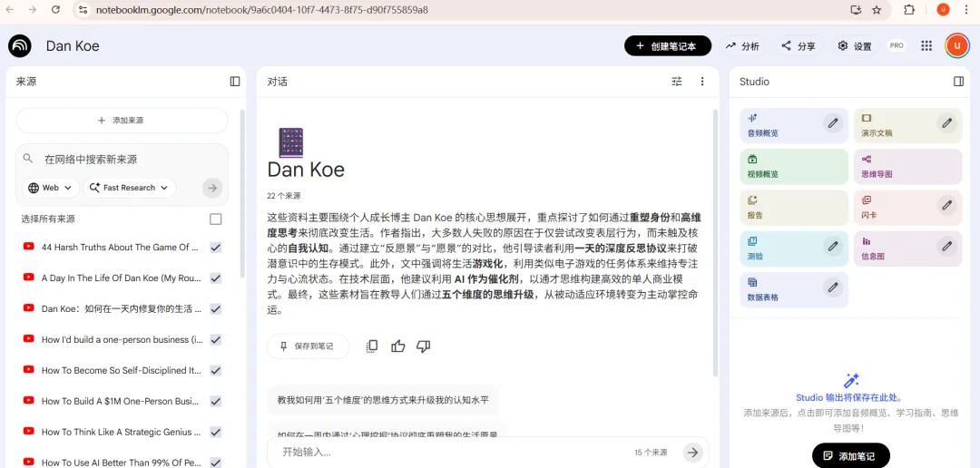This screenshot has width=980, height=468.
Task: Edit the 信息图 card pencil icon
Action: click(x=946, y=246)
